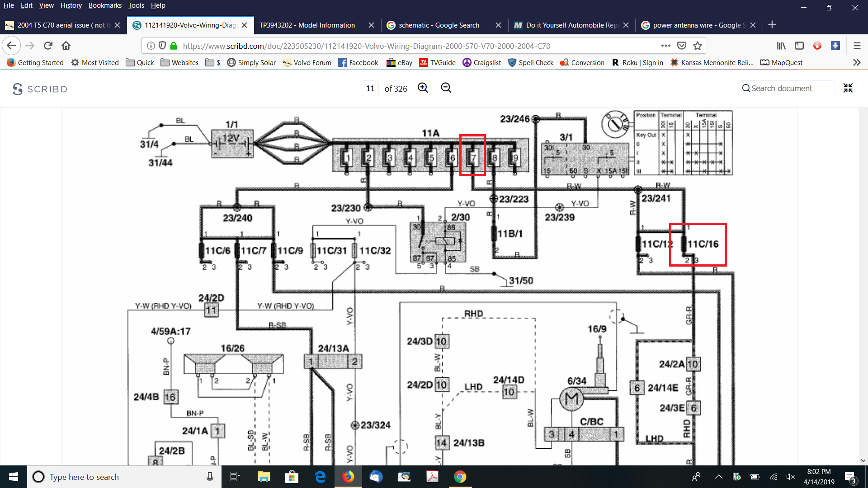Toggle the muted volume speaker in system tray
The width and height of the screenshot is (868, 488).
pos(791,477)
